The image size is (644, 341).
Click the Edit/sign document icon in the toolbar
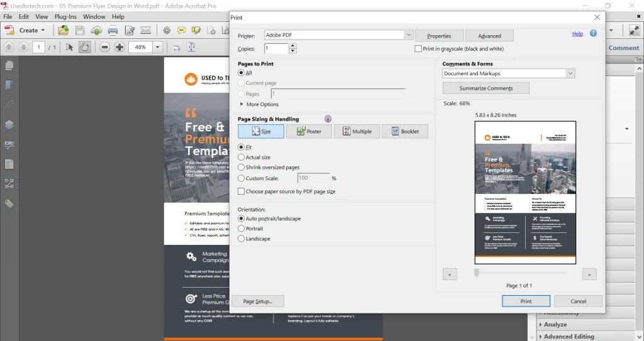(x=130, y=30)
